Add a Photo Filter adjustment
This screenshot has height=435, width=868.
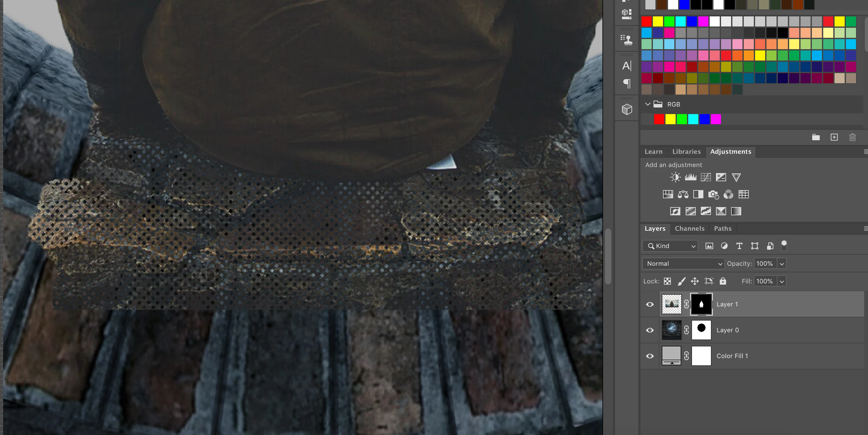tap(713, 194)
